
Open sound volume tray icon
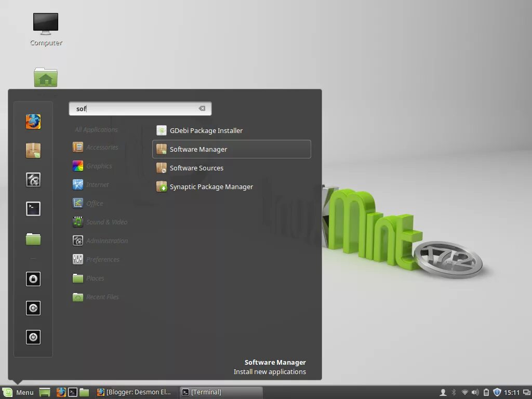475,393
